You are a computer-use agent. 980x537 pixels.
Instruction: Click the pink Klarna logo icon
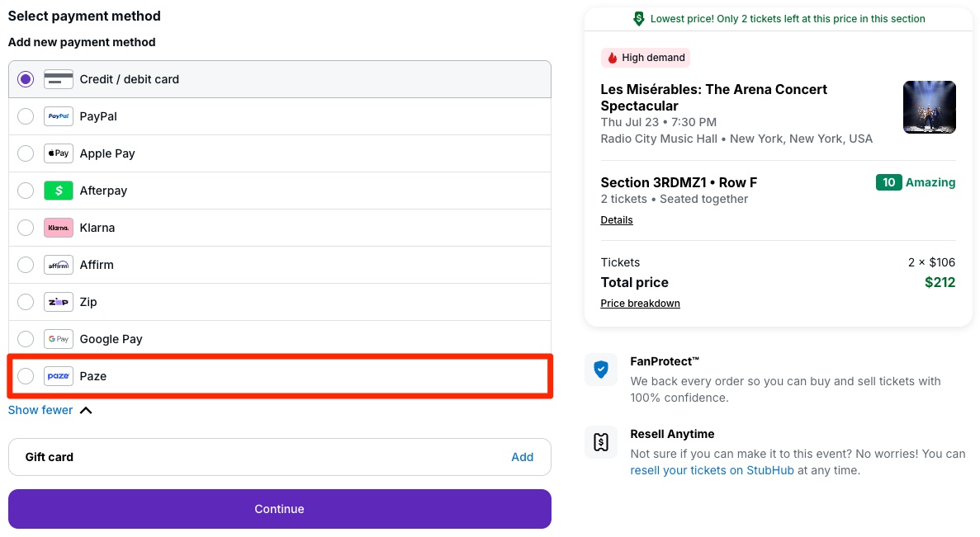tap(58, 228)
